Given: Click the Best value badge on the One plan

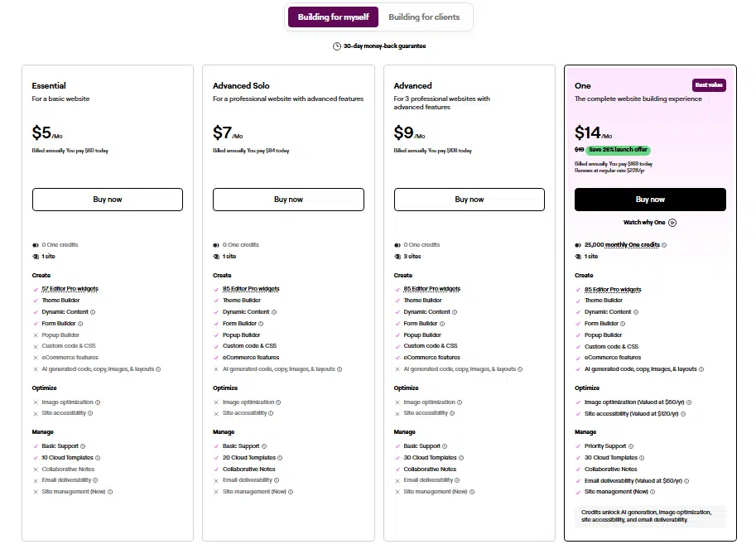Looking at the screenshot, I should 709,84.
